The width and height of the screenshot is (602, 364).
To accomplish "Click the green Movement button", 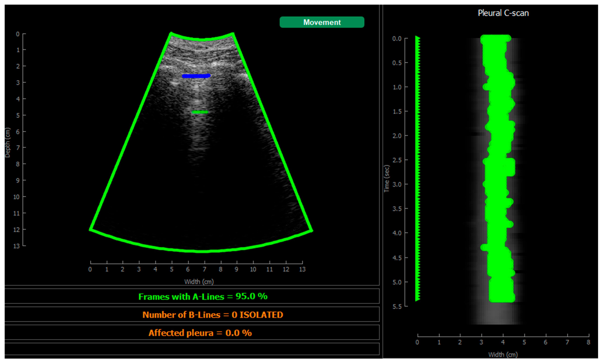I will pyautogui.click(x=322, y=22).
